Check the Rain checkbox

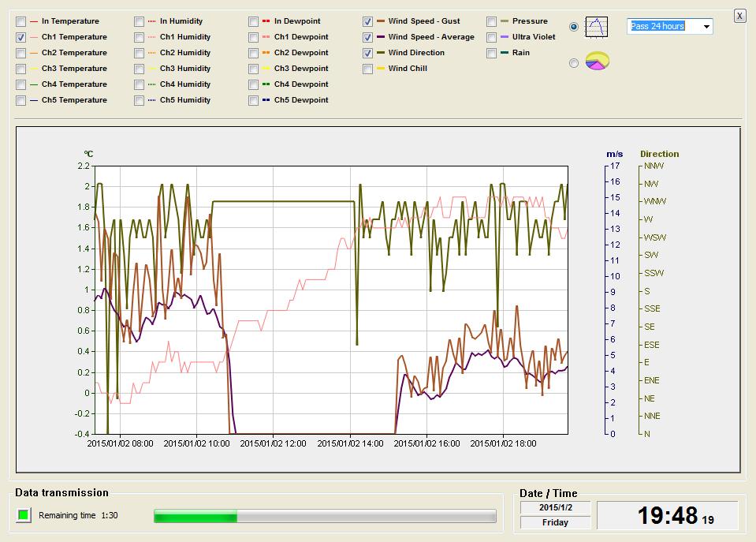(492, 53)
